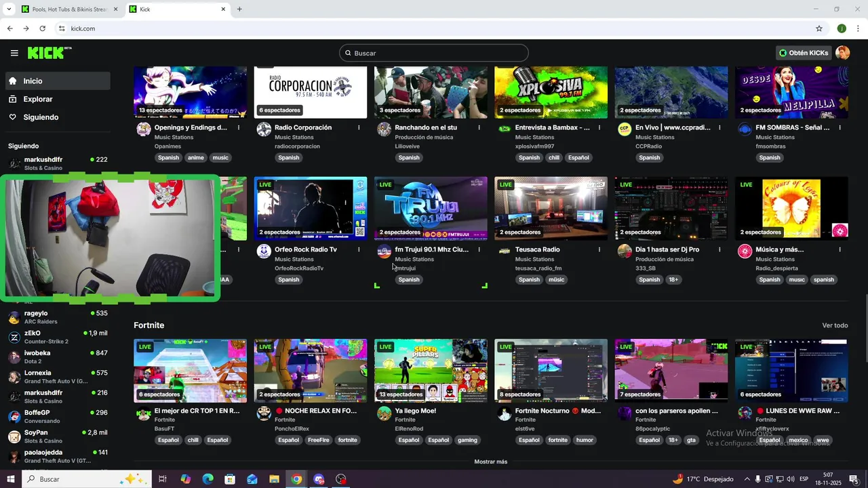This screenshot has height=488, width=868.
Task: Open options menu for Ranchando en el stu
Action: (479, 127)
